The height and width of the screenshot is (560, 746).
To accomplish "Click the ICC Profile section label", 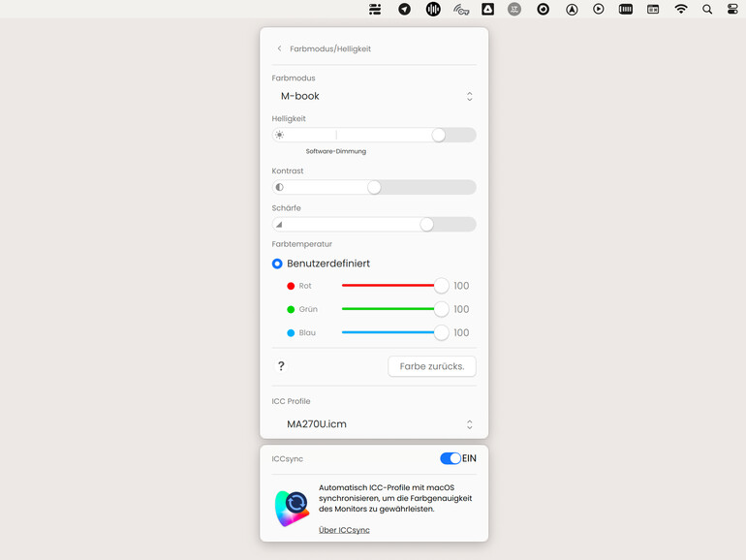I will [x=291, y=401].
